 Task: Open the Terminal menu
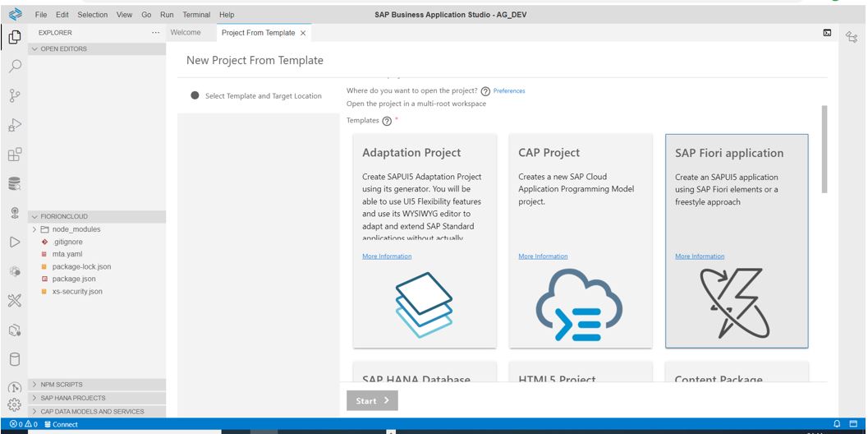(196, 15)
